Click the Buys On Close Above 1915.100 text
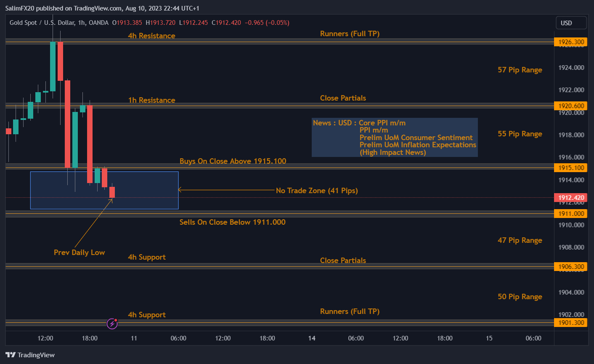This screenshot has height=364, width=594. click(233, 161)
